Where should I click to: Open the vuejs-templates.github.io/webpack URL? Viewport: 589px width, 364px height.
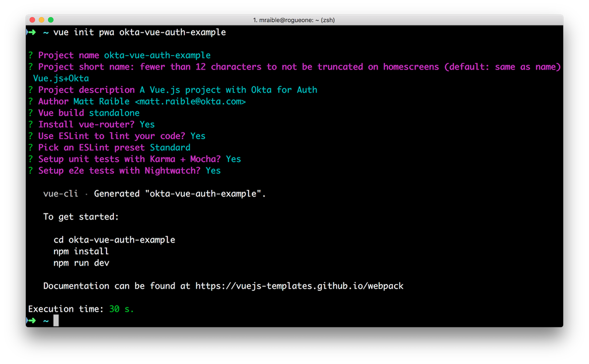(299, 286)
